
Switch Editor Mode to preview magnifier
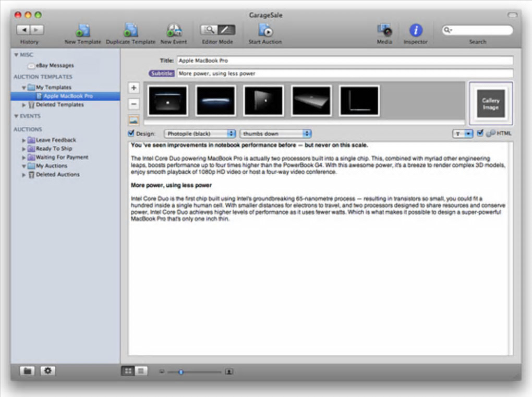pos(209,30)
